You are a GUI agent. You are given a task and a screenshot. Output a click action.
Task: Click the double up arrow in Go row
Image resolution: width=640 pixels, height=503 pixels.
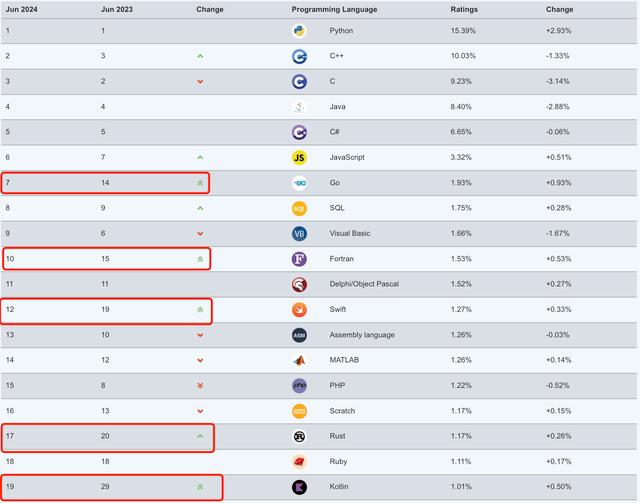(x=200, y=183)
